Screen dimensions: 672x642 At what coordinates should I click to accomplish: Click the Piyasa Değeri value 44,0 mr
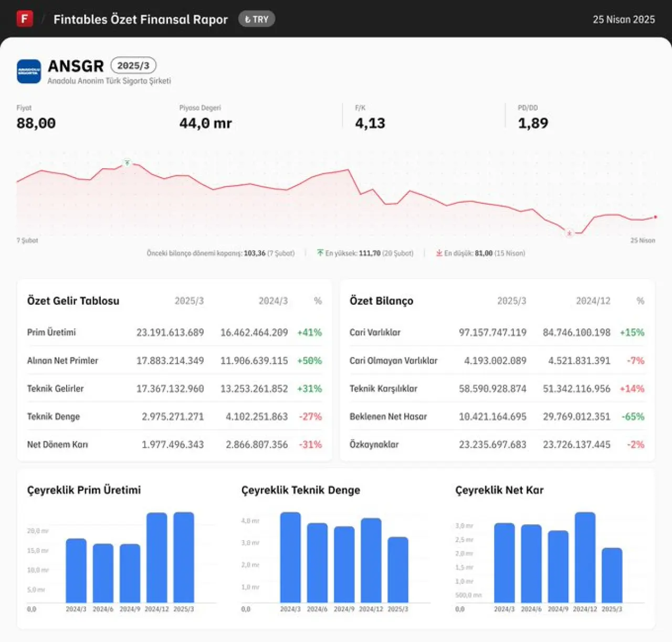click(206, 123)
